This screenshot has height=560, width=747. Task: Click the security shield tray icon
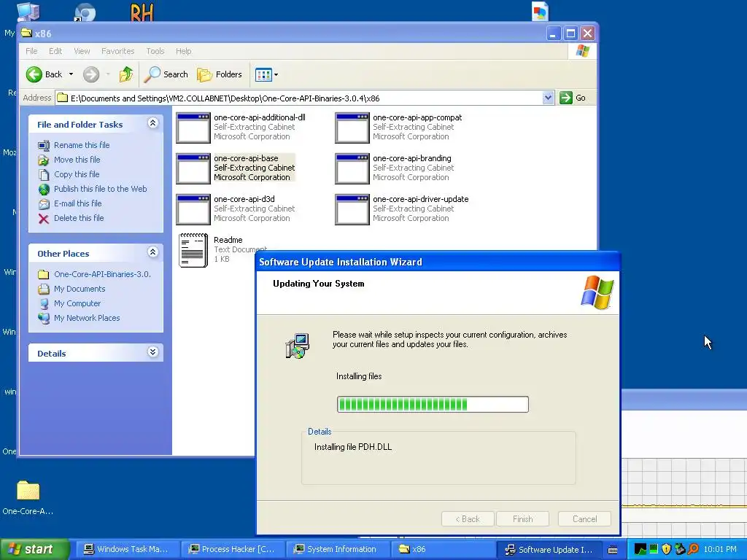click(667, 549)
